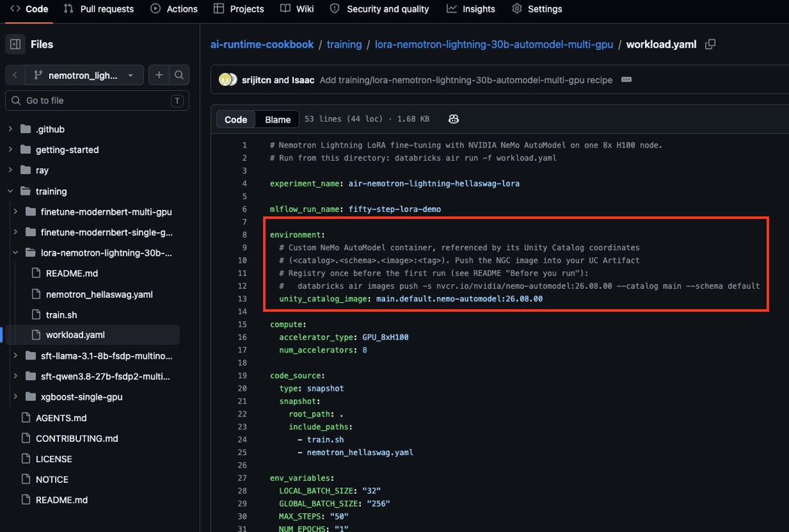The width and height of the screenshot is (789, 532).
Task: Collapse lora-nemotron-lightning-30b folder
Action: pyautogui.click(x=15, y=253)
